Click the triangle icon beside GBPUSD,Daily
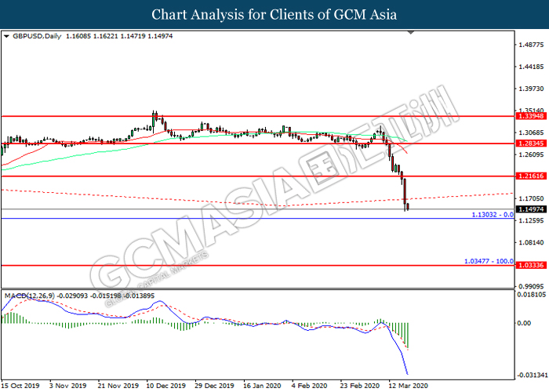 [7, 36]
